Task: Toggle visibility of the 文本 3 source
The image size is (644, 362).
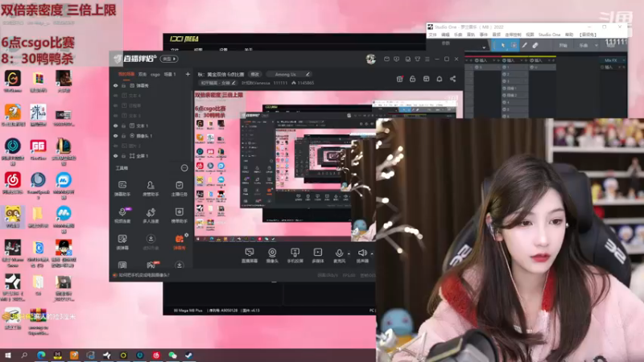Action: coord(115,116)
